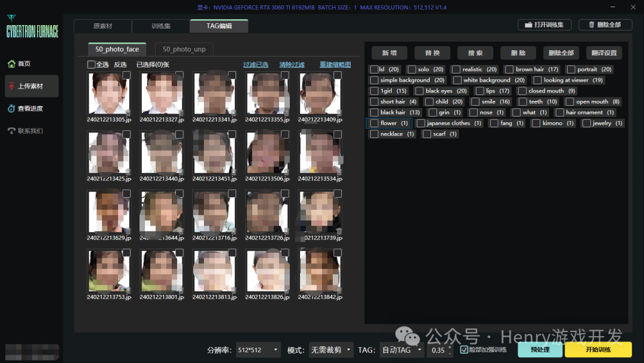Viewport: 644px width, 363px height.
Task: Open the 自动TAG dropdown
Action: [402, 350]
